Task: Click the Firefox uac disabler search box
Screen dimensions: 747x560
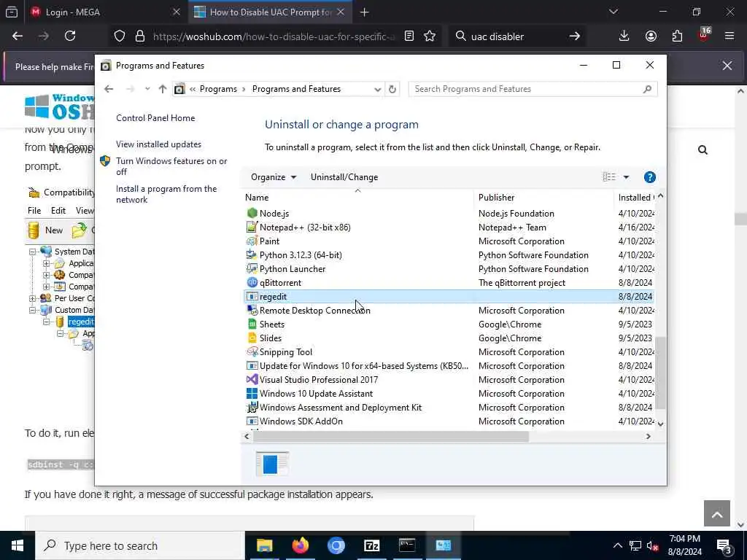Action: pyautogui.click(x=517, y=36)
